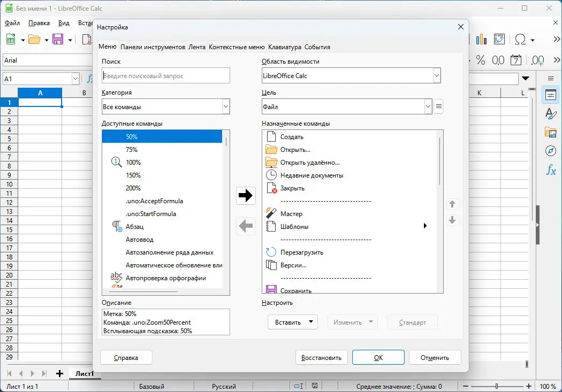The width and height of the screenshot is (562, 392).
Task: Click the add sheet plus icon
Action: [x=59, y=374]
